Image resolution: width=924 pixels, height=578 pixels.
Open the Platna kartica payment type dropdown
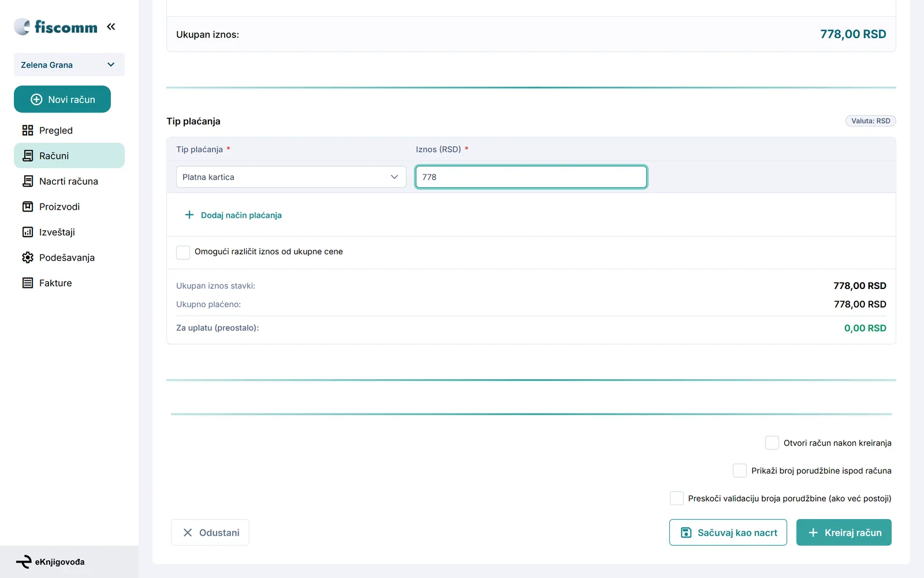[291, 177]
